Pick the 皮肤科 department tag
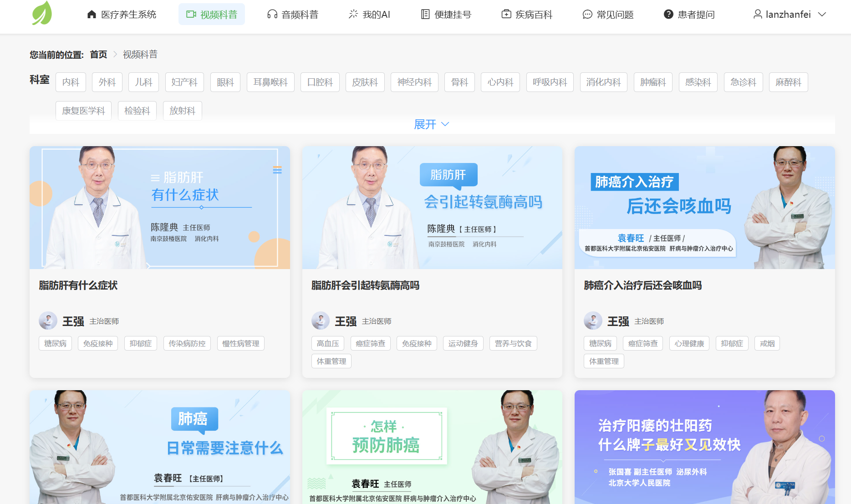The image size is (851, 504). [365, 82]
